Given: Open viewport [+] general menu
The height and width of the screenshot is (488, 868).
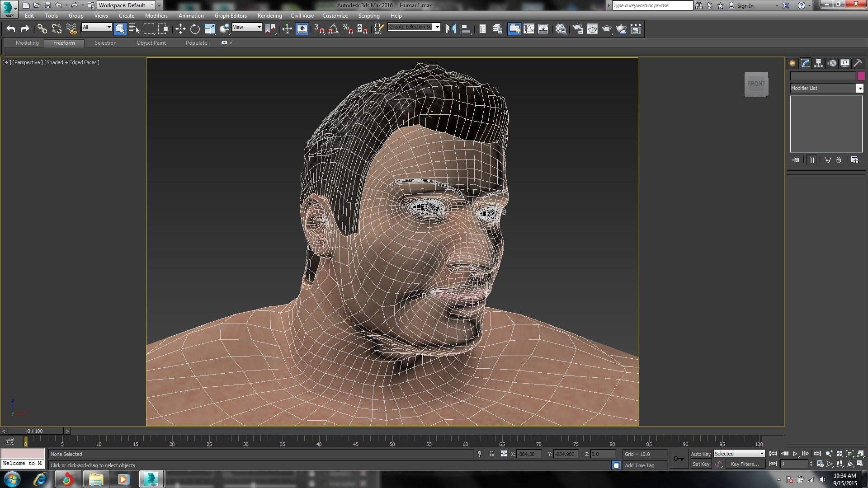Looking at the screenshot, I should (6, 62).
